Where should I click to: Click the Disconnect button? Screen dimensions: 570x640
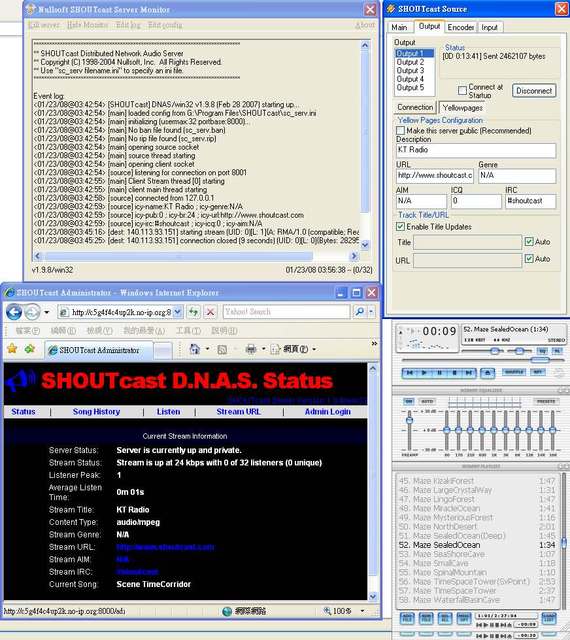(x=534, y=91)
